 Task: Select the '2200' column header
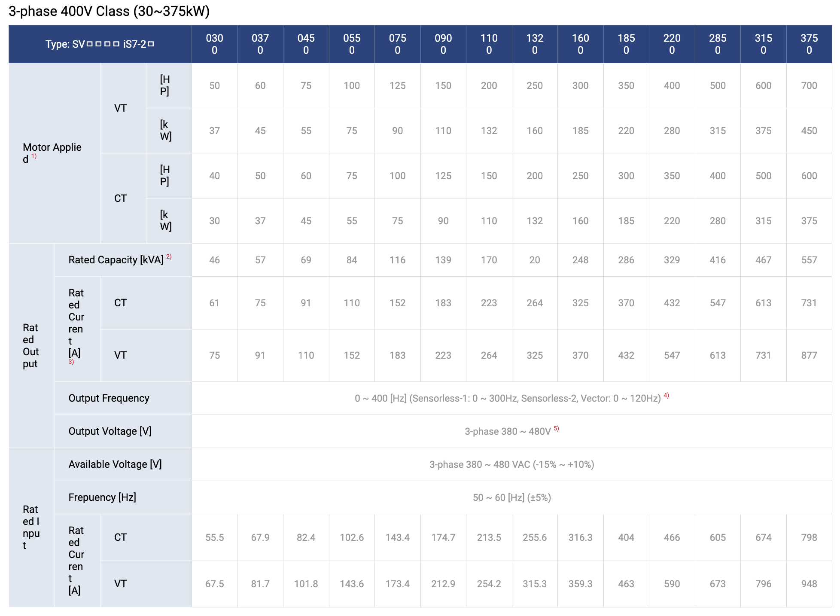(x=672, y=44)
